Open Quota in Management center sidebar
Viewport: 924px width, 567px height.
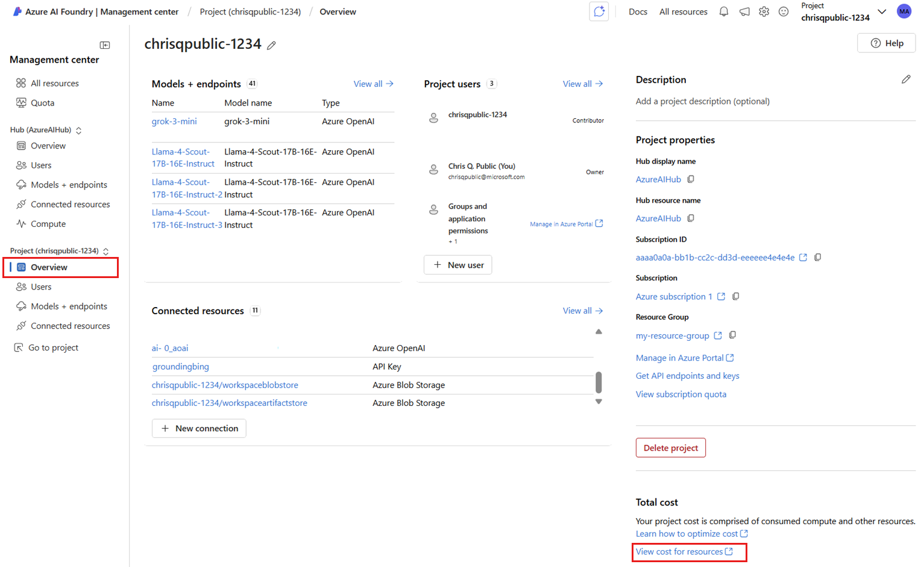[42, 103]
